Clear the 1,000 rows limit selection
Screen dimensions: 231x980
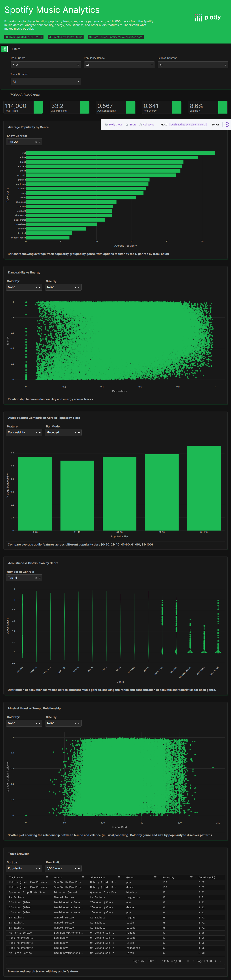[x=75, y=868]
